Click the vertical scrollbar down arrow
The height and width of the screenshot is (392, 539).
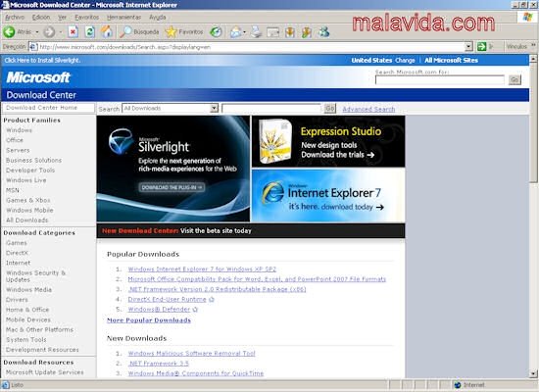click(x=533, y=373)
